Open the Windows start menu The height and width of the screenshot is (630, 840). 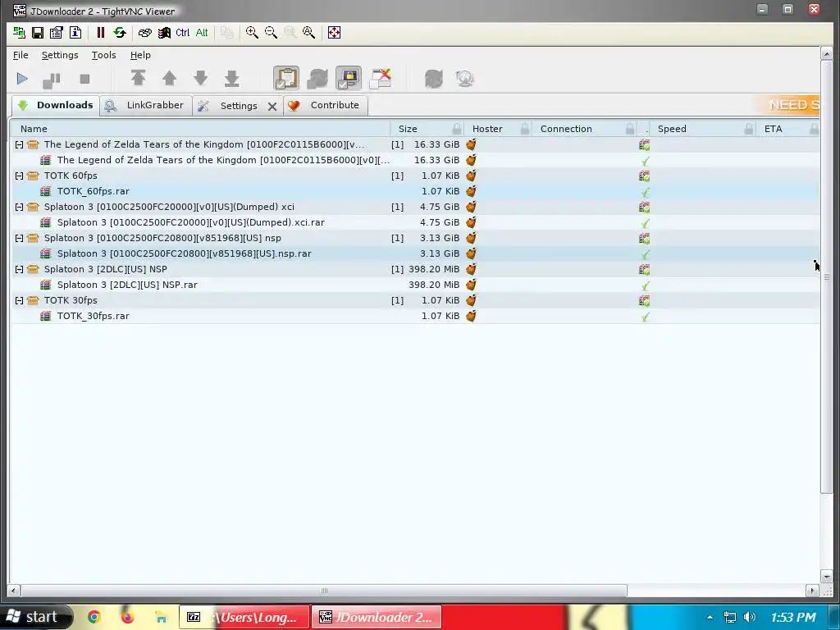(35, 617)
